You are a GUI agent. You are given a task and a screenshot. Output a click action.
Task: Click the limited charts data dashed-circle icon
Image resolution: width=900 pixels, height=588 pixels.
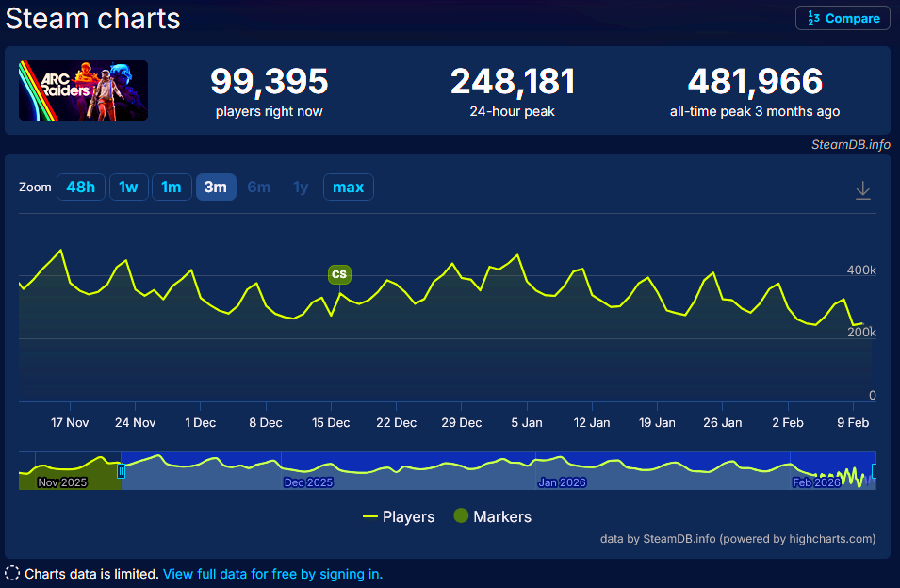(x=12, y=573)
